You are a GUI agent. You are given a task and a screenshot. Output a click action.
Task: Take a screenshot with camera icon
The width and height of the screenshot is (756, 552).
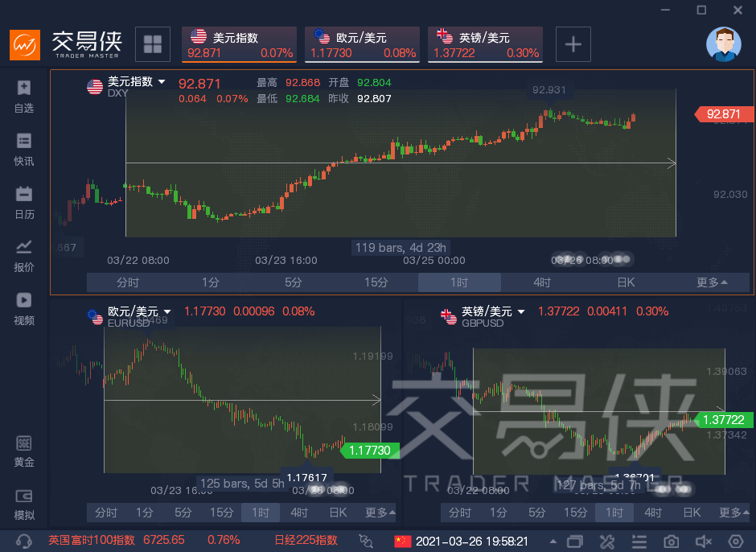pyautogui.click(x=671, y=542)
